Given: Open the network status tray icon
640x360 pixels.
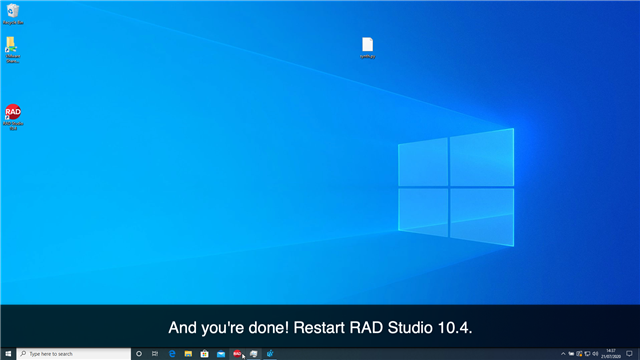Looking at the screenshot, I should pyautogui.click(x=587, y=354).
